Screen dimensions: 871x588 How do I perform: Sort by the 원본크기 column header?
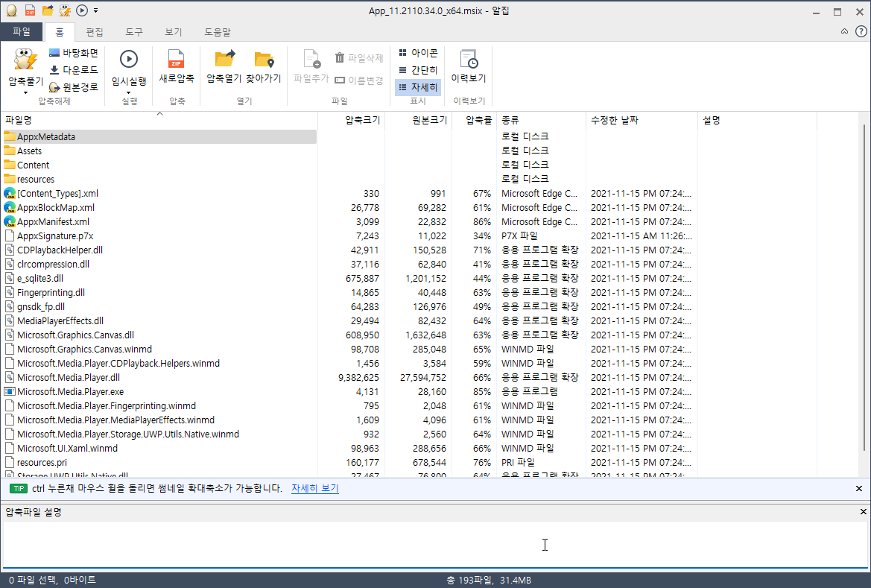pyautogui.click(x=418, y=120)
